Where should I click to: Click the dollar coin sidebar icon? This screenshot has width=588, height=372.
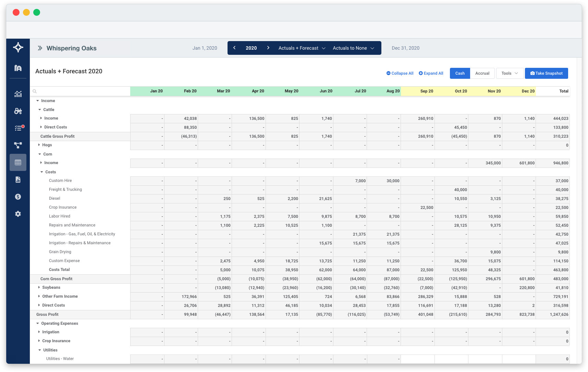click(18, 197)
